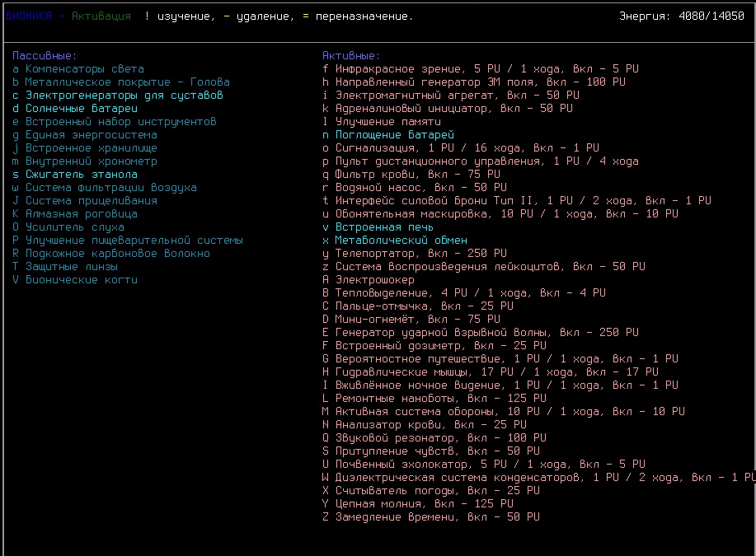Click 'Водяной насос' entry
The width and height of the screenshot is (756, 556).
tap(415, 188)
